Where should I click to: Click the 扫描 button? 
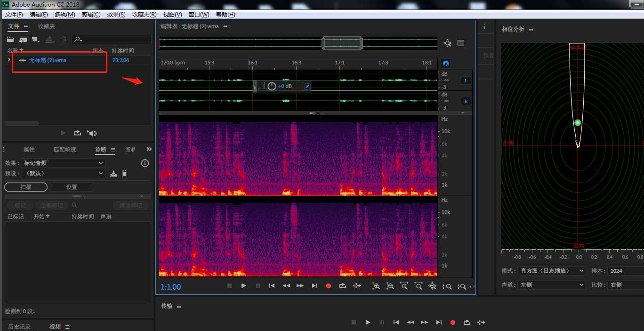pyautogui.click(x=26, y=187)
